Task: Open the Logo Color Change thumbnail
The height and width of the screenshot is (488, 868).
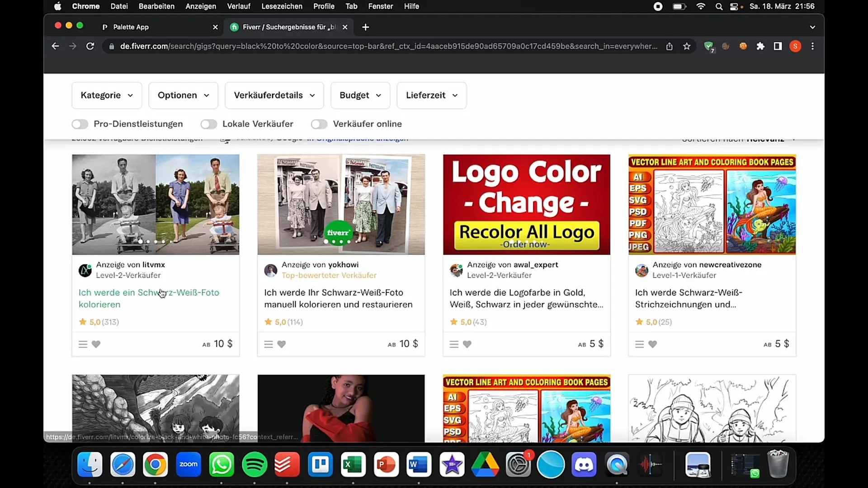Action: 527,205
